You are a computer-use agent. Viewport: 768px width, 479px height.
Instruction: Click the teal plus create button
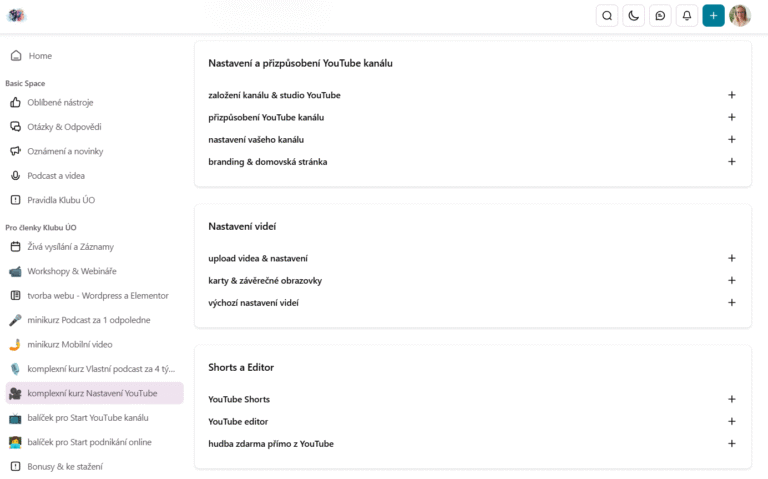(713, 16)
